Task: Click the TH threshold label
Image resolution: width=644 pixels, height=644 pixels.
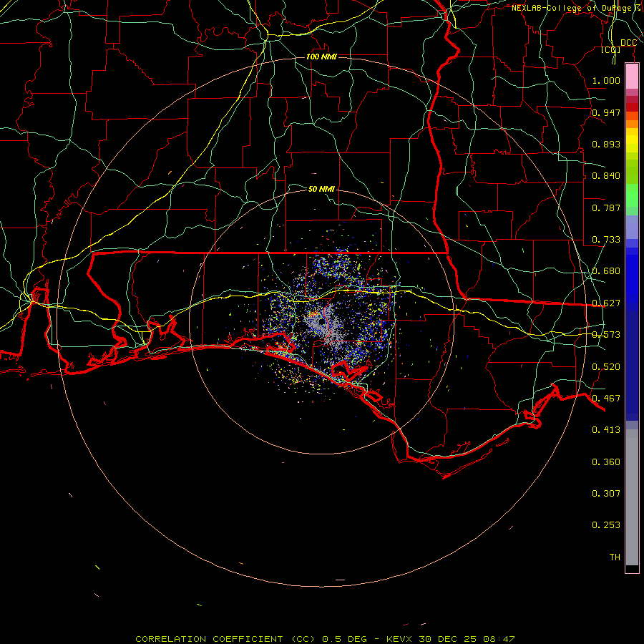Action: (x=615, y=557)
